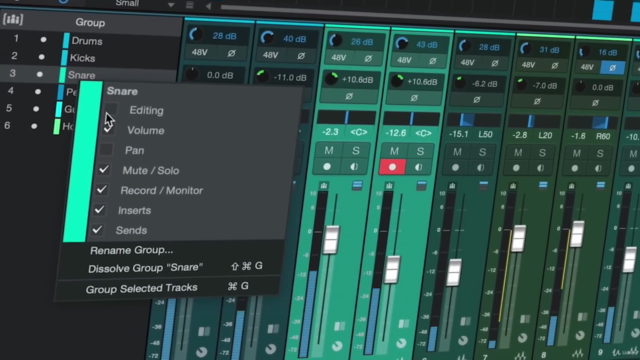This screenshot has width=640, height=360.
Task: Click the small meter icon above the -2.3 channel fader
Action: 324,186
